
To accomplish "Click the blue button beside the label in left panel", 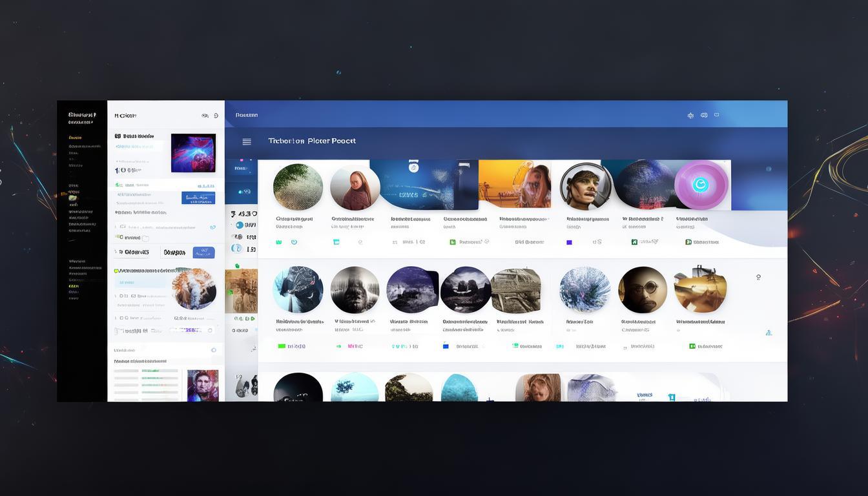I will 204,253.
